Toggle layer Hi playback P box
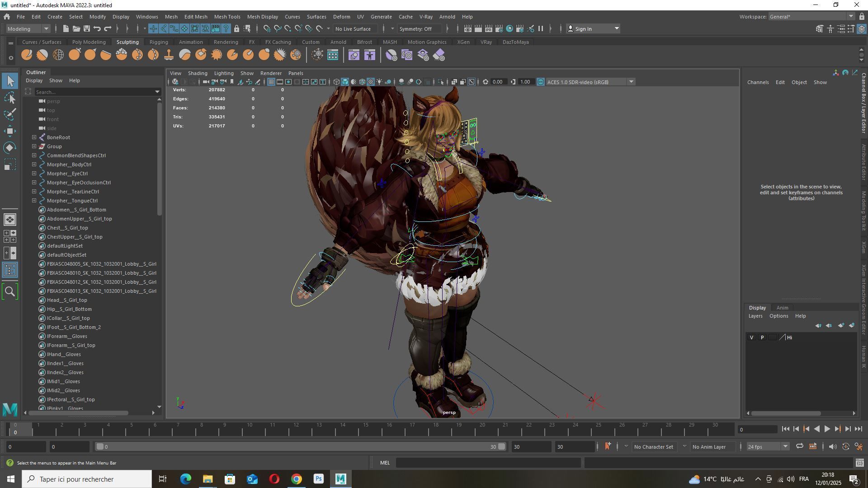 click(762, 338)
